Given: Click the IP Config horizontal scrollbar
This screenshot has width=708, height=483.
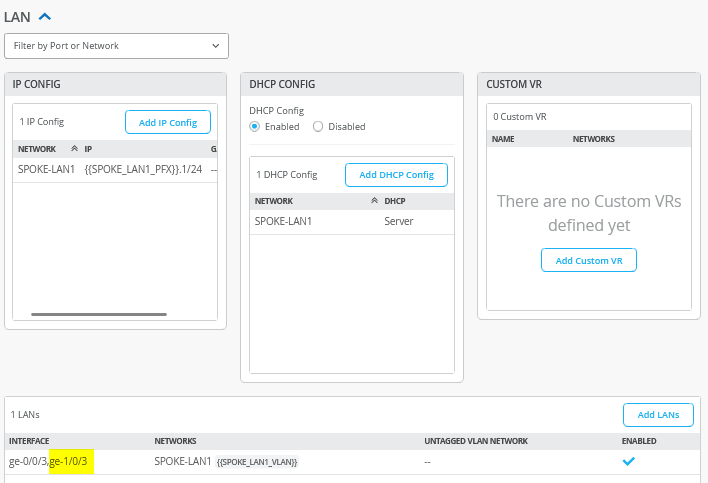Looking at the screenshot, I should coord(99,314).
